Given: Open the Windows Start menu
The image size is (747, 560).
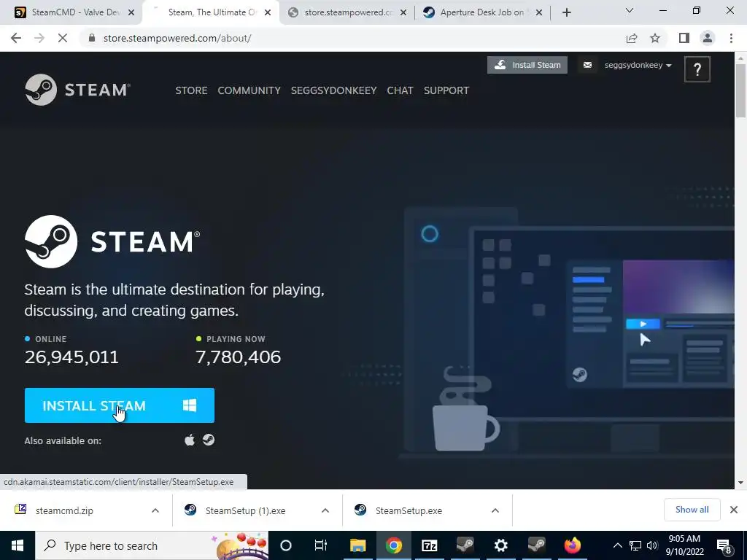Looking at the screenshot, I should [18, 545].
